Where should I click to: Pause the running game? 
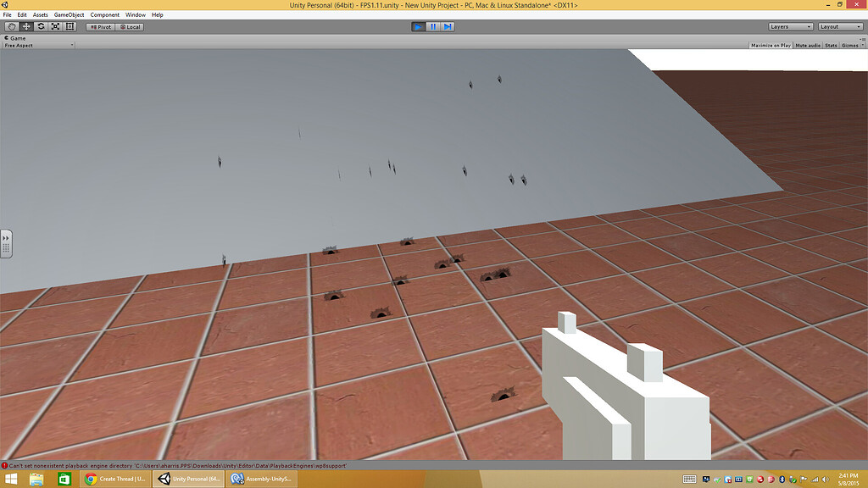coord(432,26)
